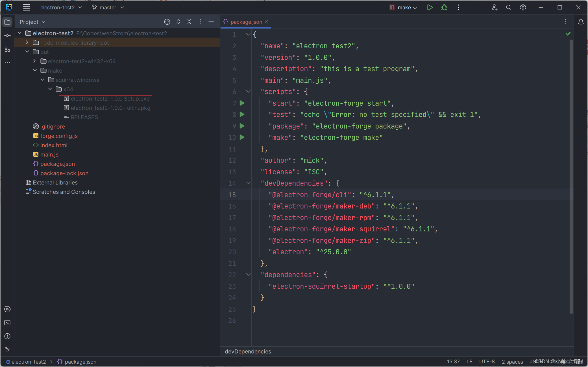Fold the devDependencies block
Screen dimensions: 588x367
(x=248, y=183)
